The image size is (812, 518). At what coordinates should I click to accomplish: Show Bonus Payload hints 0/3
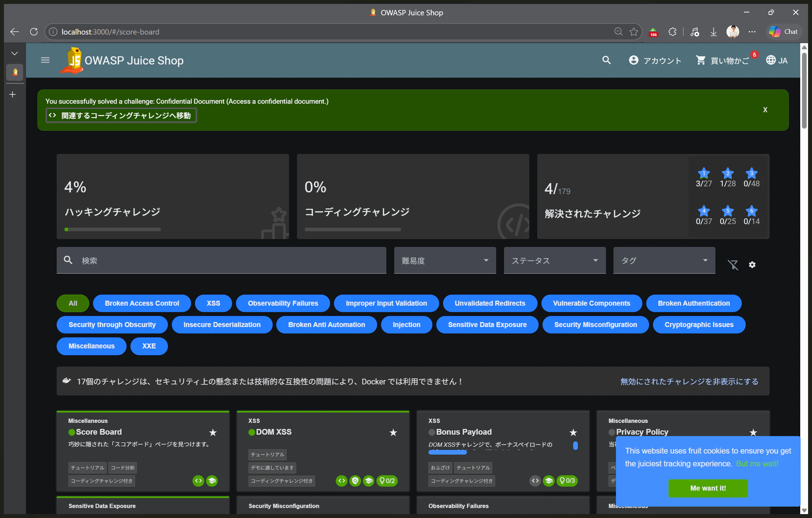tap(567, 481)
